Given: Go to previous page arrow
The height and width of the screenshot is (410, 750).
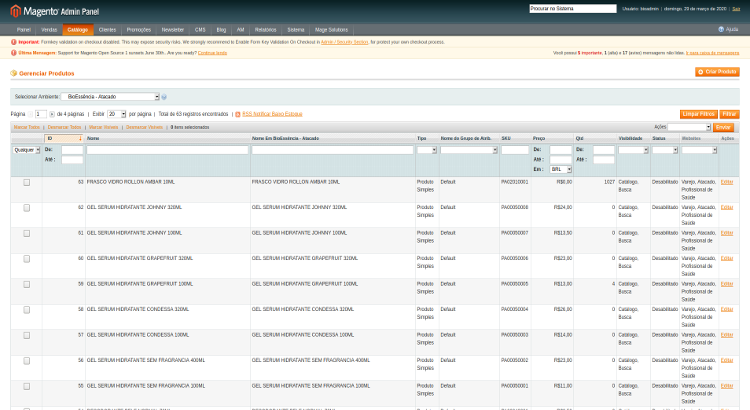Looking at the screenshot, I should pos(31,114).
